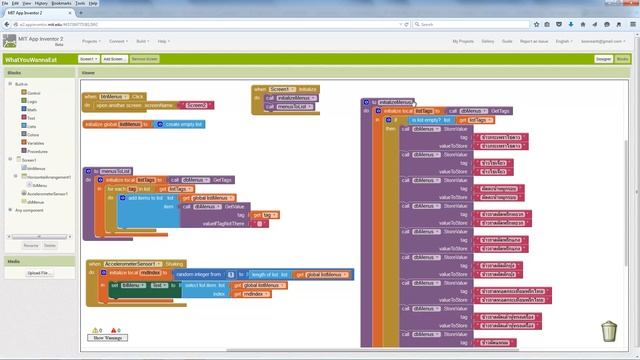This screenshot has height=360, width=640.
Task: Open the Build dropdown menu
Action: pos(142,41)
